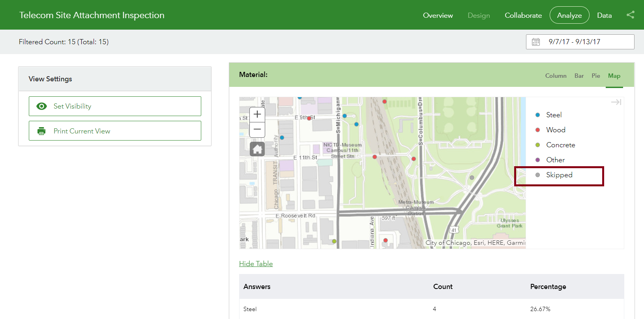Viewport: 644px width, 319px height.
Task: Switch chart view to Bar
Action: tap(579, 76)
